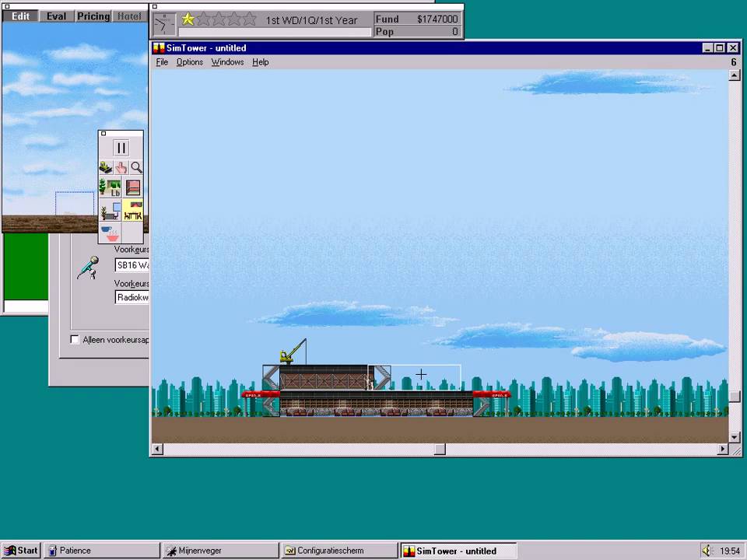Pause the game with the pause button
Viewport: 747px width, 560px height.
pos(121,148)
